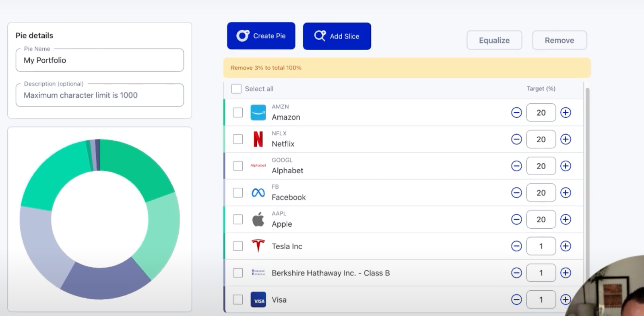This screenshot has width=644, height=316.
Task: Click the Create Pie button
Action: click(x=261, y=36)
